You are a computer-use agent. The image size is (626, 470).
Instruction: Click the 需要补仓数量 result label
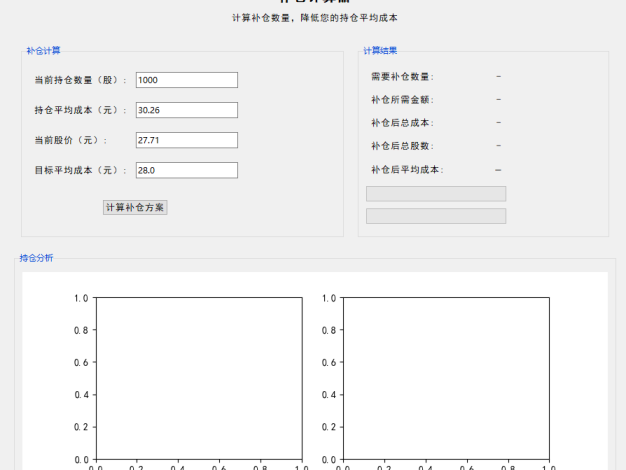[402, 76]
